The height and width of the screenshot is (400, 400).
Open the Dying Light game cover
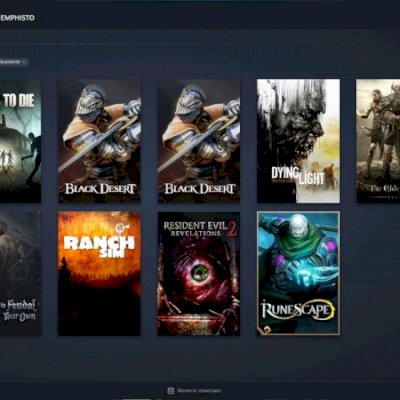[298, 141]
